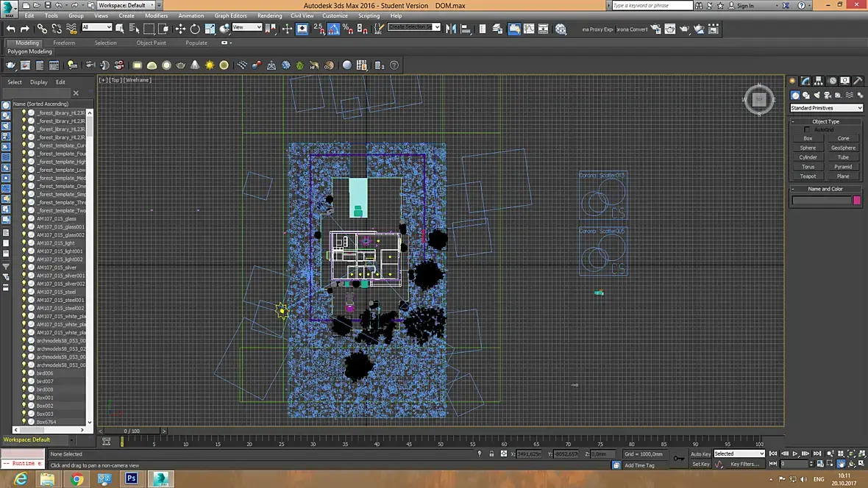Open the Mirror tool

[x=451, y=29]
